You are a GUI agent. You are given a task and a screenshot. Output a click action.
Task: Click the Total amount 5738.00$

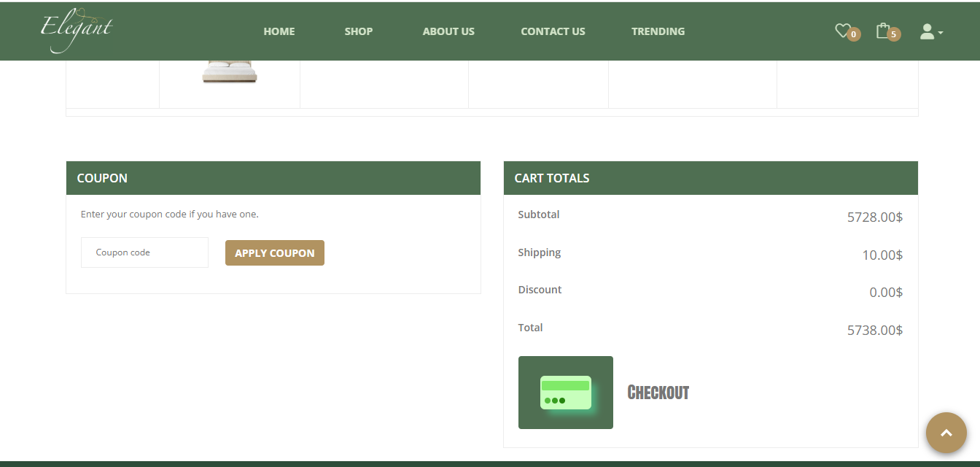point(874,331)
